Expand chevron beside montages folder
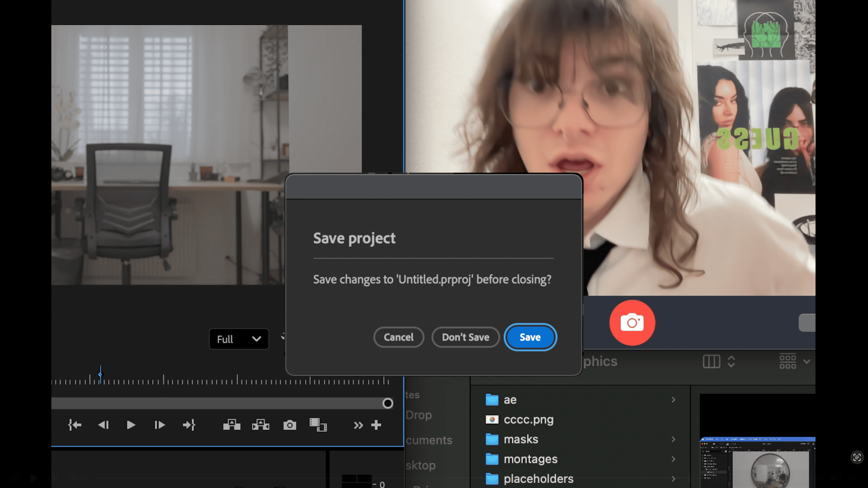 [x=673, y=459]
